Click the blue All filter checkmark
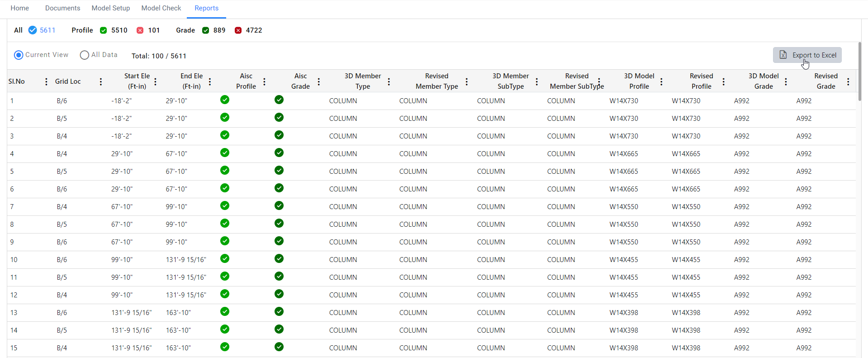Image resolution: width=868 pixels, height=358 pixels. click(x=33, y=30)
